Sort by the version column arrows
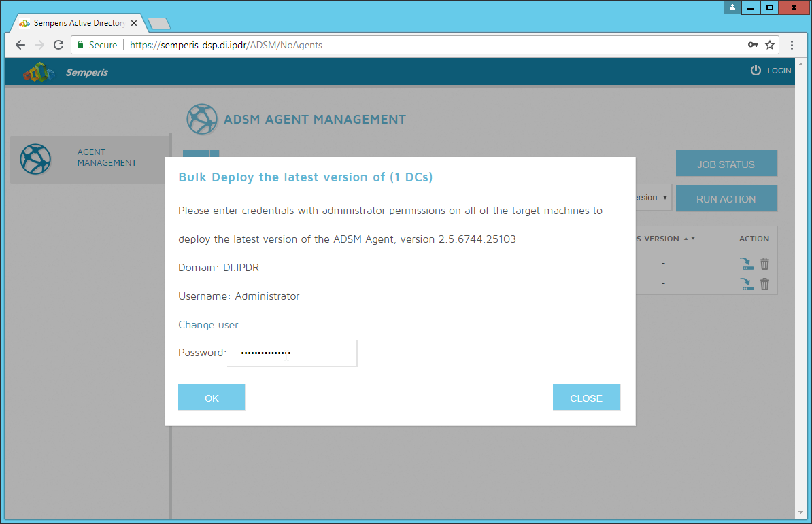The image size is (812, 524). 689,239
